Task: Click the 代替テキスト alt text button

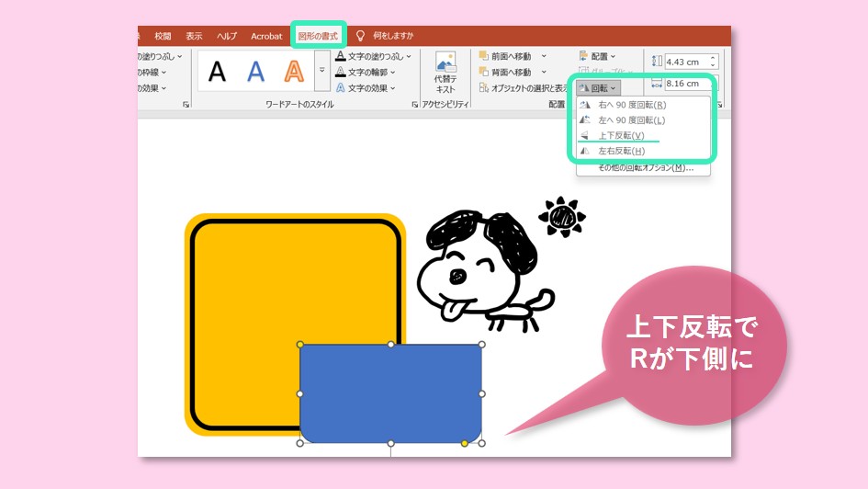Action: 445,73
